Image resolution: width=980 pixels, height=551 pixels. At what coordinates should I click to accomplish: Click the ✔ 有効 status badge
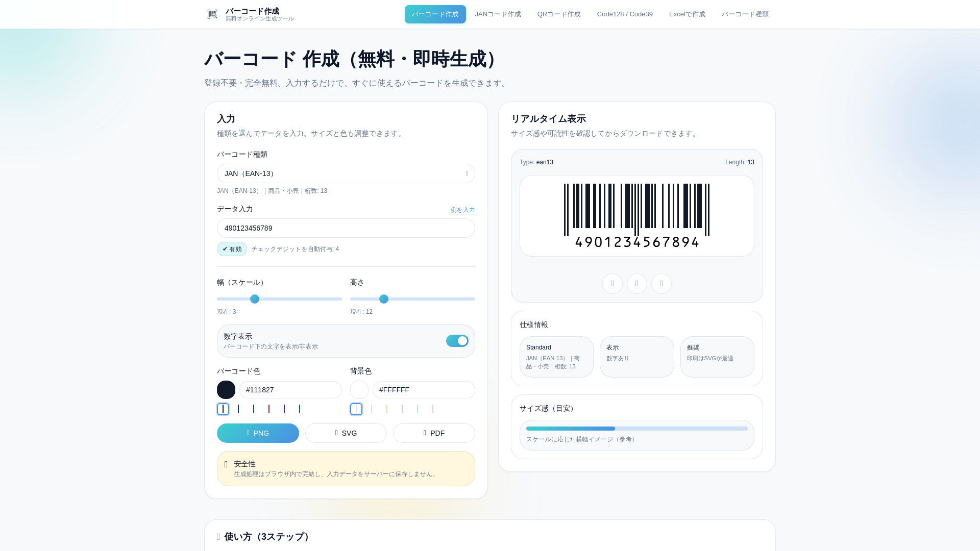[232, 249]
